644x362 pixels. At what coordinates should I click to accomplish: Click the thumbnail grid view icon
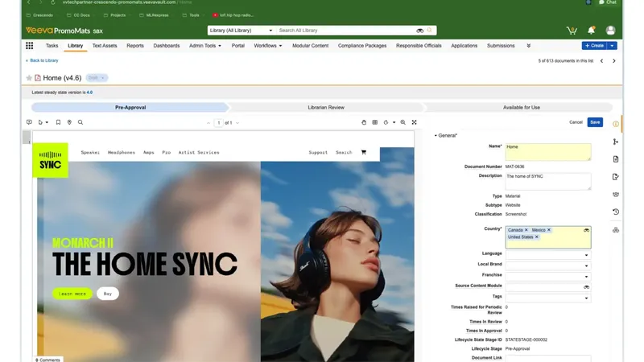375,122
